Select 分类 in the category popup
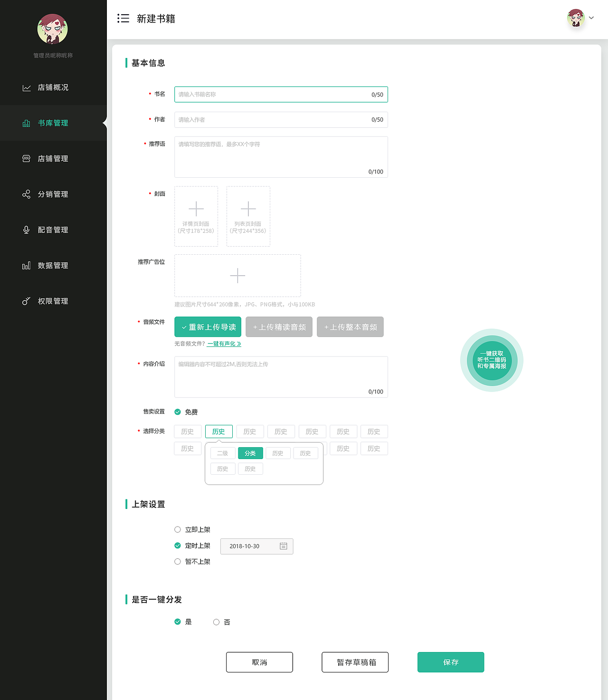 [x=250, y=453]
